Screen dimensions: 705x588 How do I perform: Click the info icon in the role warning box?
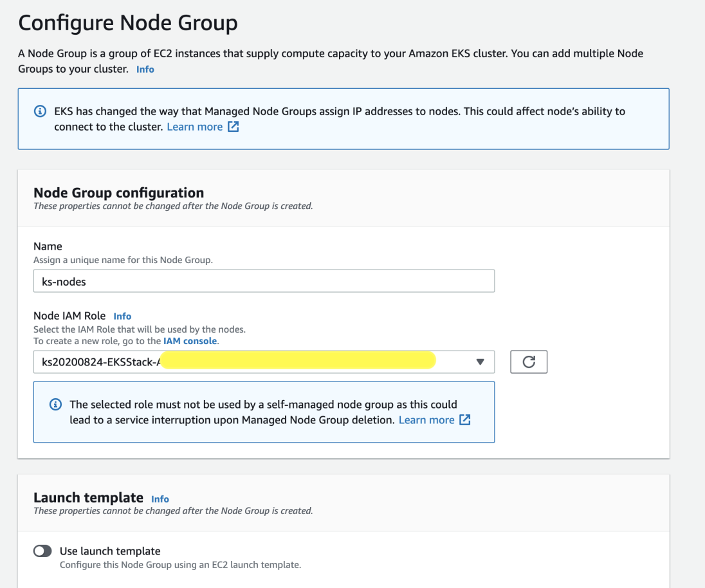tap(55, 404)
